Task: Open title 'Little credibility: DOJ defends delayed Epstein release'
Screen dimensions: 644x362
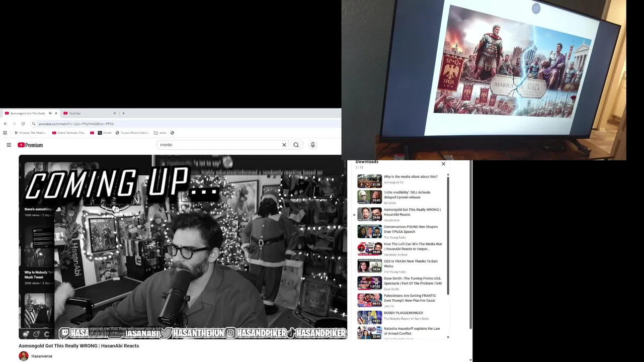Action: click(407, 195)
